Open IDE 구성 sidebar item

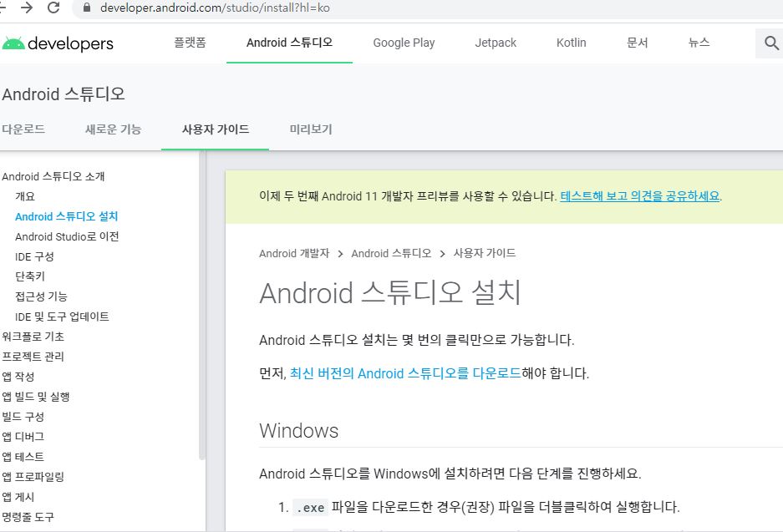(x=34, y=256)
